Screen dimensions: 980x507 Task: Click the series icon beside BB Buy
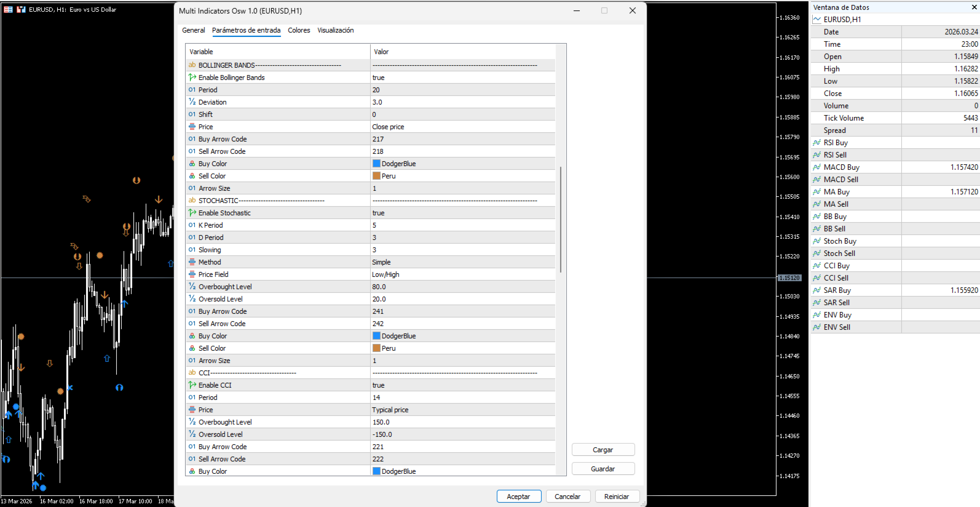coord(817,217)
